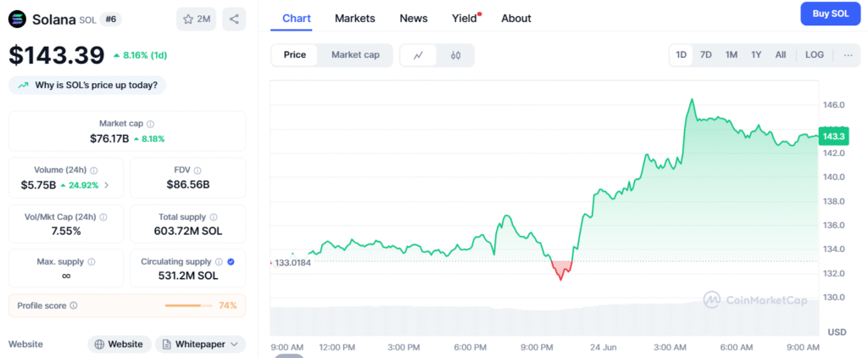Select the 1Y time range

pos(756,55)
